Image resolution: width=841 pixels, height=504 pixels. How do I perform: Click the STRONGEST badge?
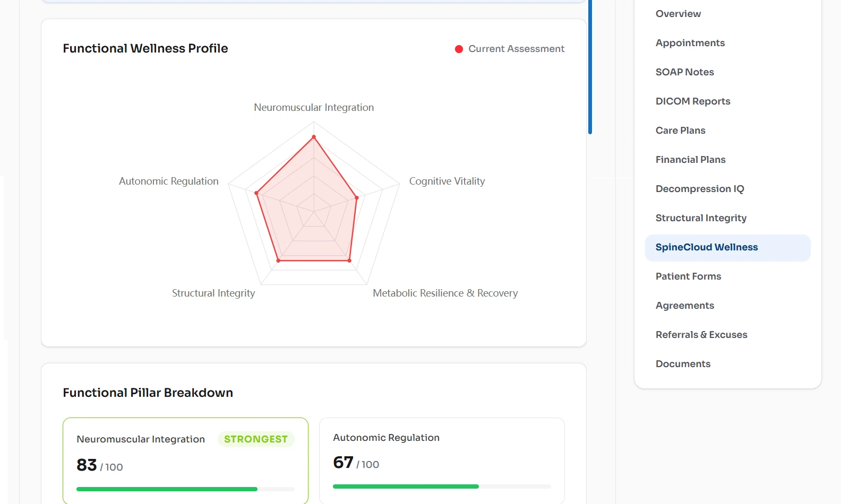point(256,439)
